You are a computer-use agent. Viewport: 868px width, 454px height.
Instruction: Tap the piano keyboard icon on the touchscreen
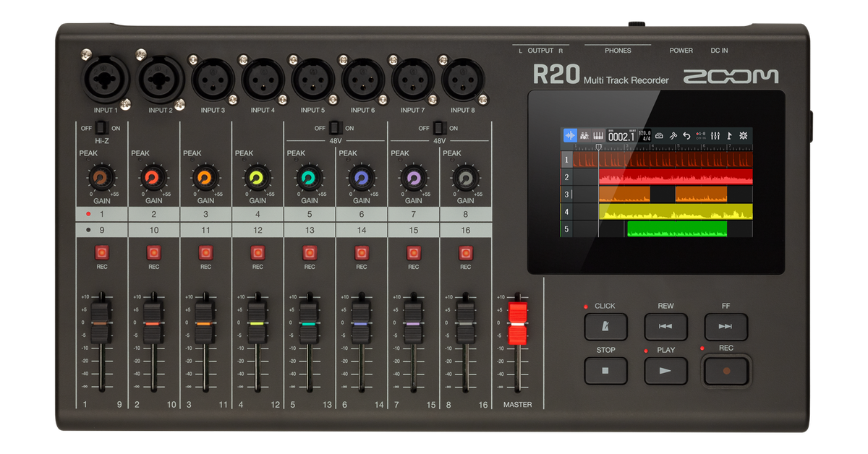(598, 135)
